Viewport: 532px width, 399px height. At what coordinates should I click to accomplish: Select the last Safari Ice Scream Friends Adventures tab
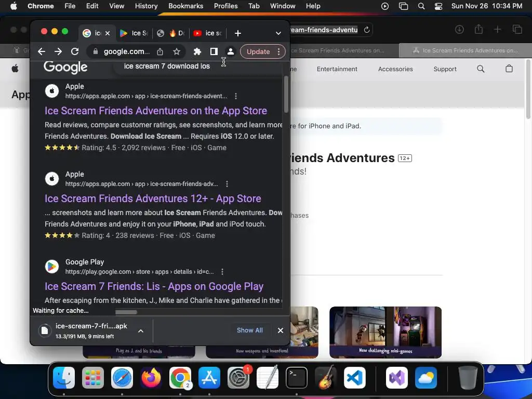(465, 50)
